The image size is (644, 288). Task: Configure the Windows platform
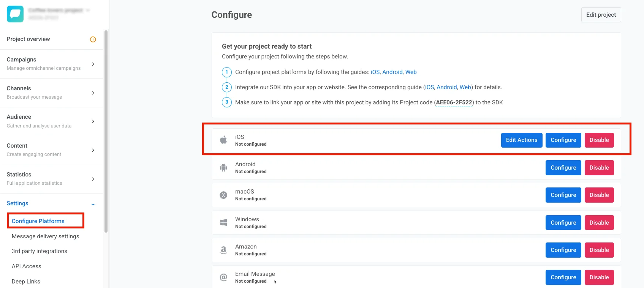click(563, 223)
